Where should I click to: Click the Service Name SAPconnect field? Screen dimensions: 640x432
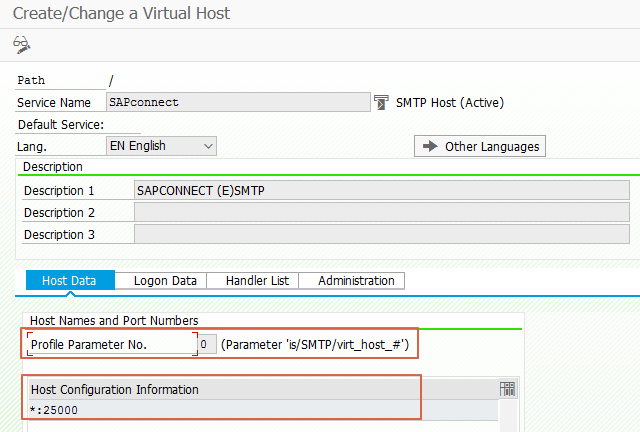click(x=238, y=102)
